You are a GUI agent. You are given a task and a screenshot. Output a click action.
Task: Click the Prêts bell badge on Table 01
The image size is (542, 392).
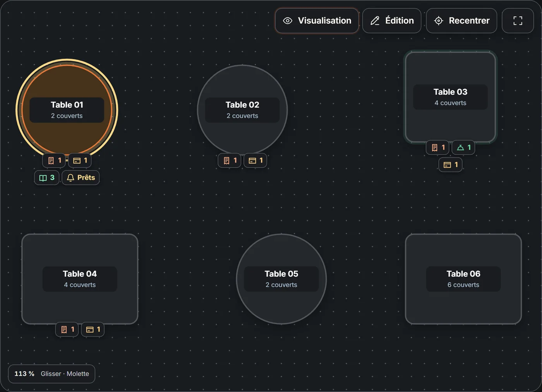81,178
